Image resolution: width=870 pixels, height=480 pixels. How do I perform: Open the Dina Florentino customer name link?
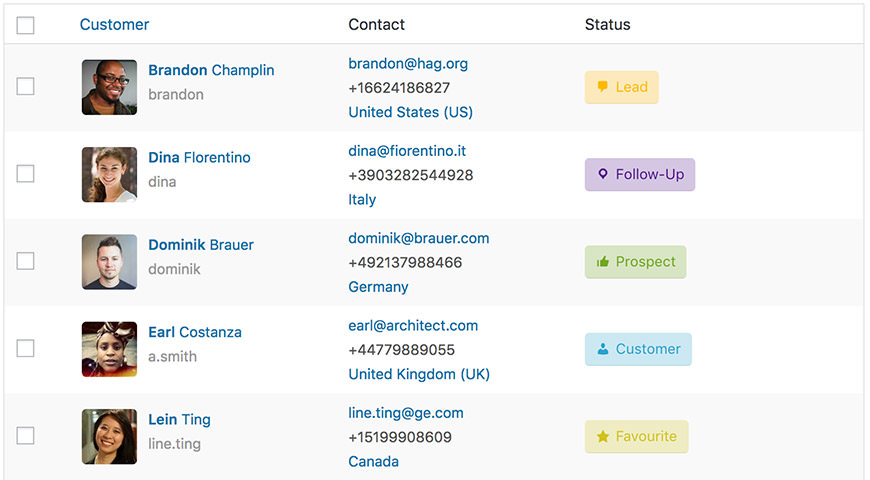199,158
